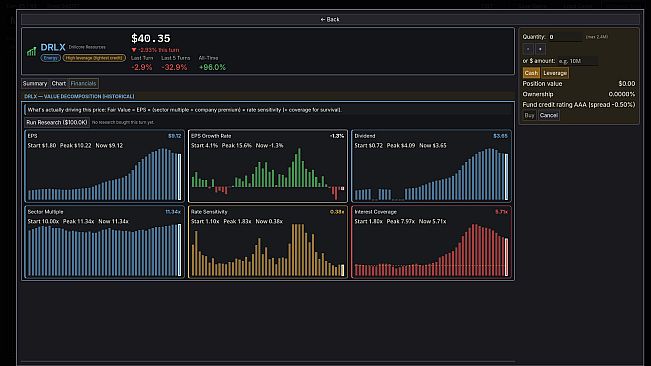
Task: Click the Rate Sensitivity 0.38x value
Action: click(x=337, y=212)
